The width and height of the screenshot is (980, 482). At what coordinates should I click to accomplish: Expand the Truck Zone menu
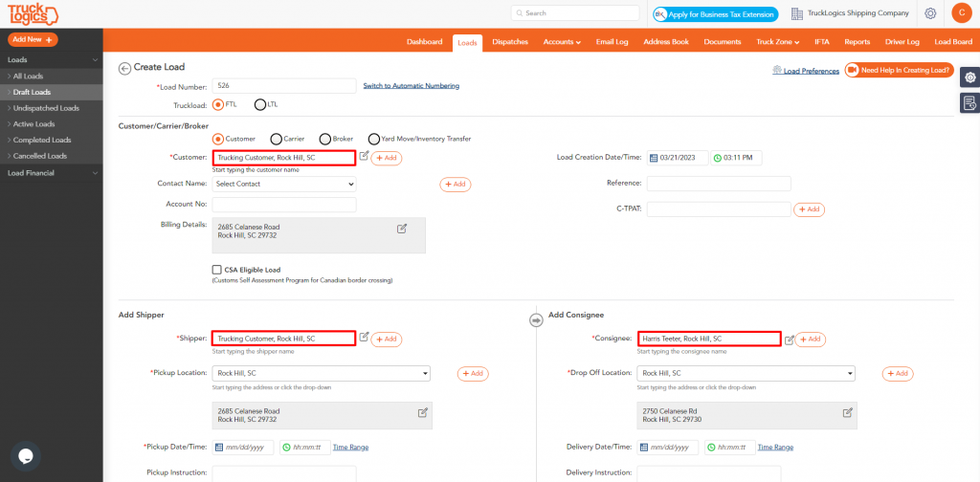point(777,42)
